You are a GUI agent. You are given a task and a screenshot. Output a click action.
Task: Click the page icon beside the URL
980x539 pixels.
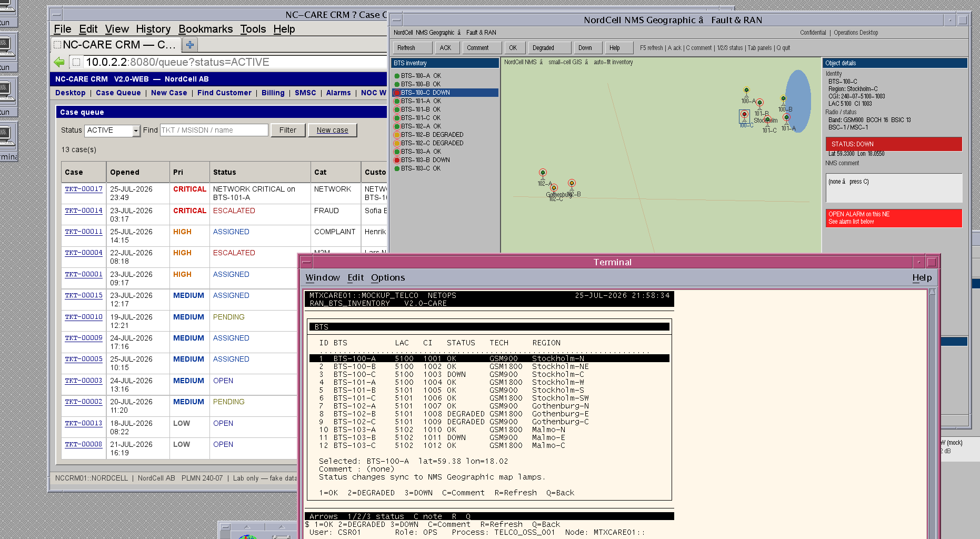pyautogui.click(x=76, y=62)
